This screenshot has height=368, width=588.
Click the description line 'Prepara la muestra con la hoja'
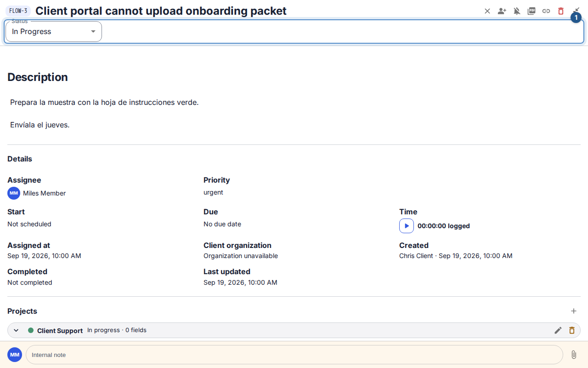104,102
